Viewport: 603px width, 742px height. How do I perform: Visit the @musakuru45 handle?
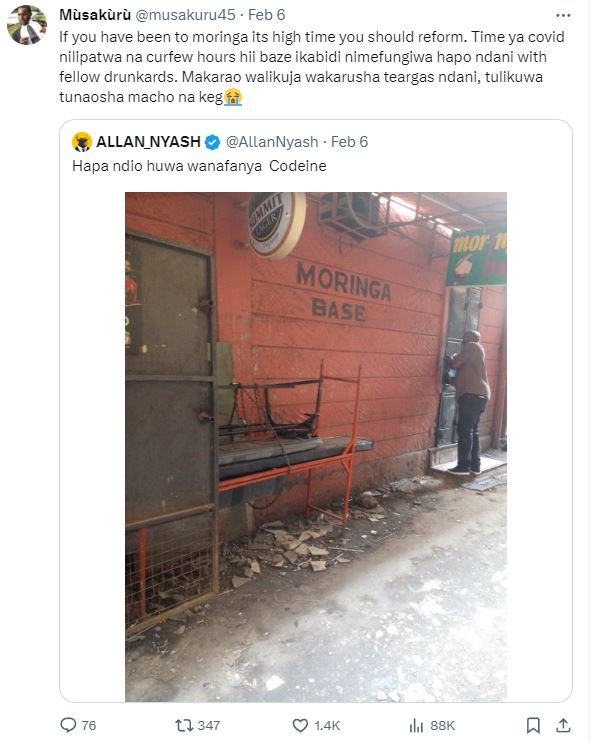tap(186, 15)
